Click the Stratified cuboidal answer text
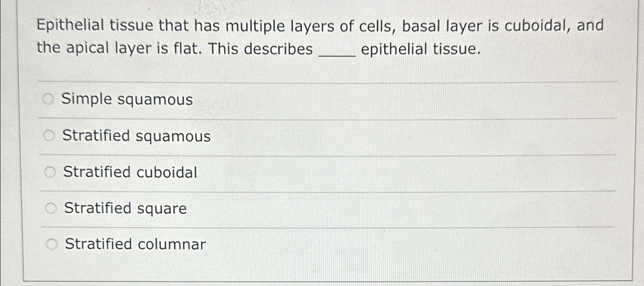The height and width of the screenshot is (286, 644). point(130,172)
